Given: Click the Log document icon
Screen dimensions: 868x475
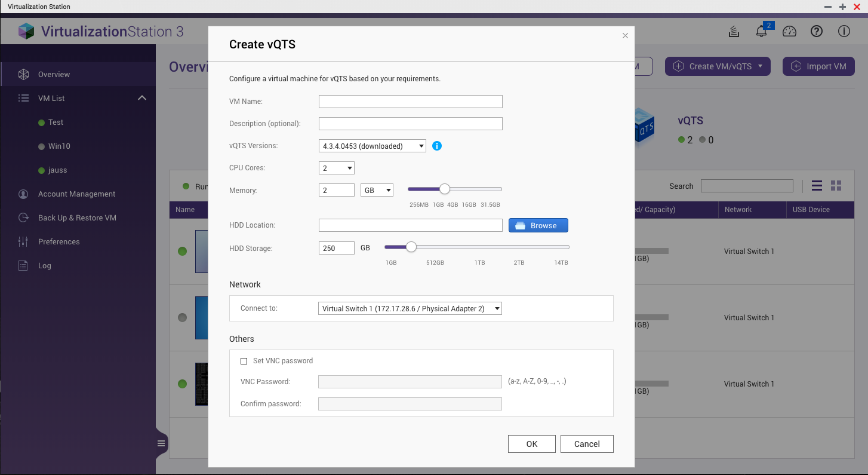Looking at the screenshot, I should coord(23,266).
